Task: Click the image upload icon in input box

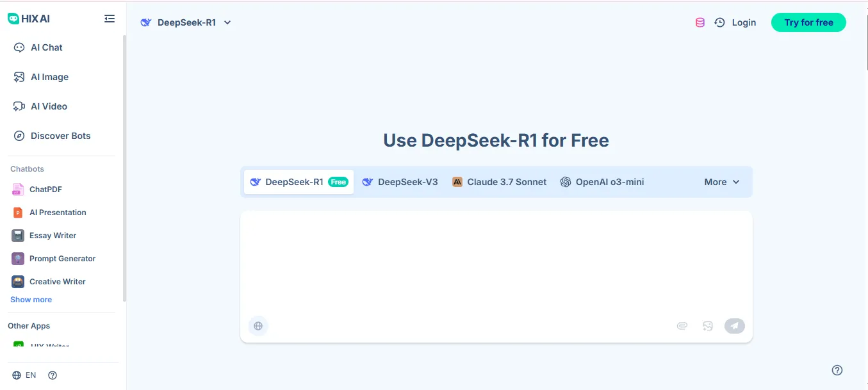Action: pyautogui.click(x=708, y=326)
